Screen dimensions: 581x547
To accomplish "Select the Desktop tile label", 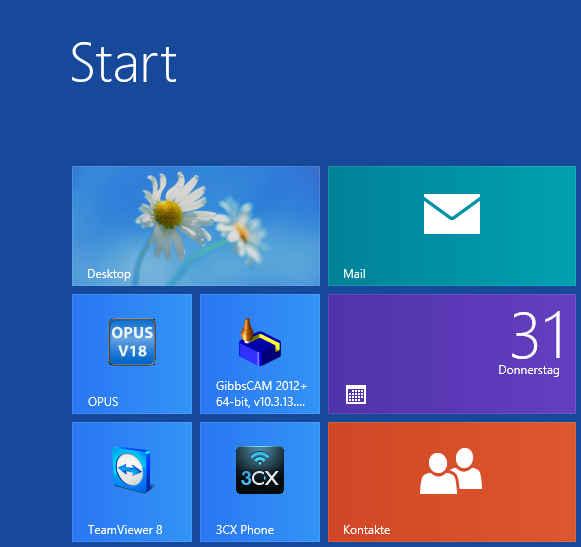I will (x=109, y=274).
